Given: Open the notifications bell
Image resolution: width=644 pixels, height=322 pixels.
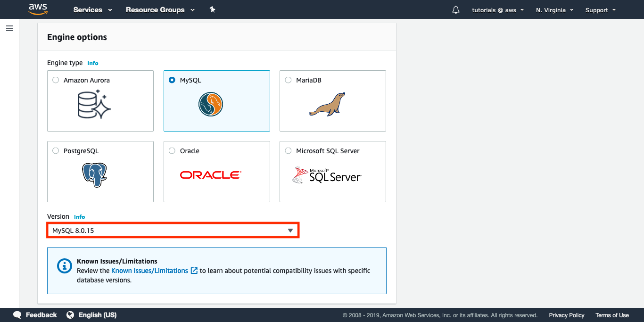Looking at the screenshot, I should (x=455, y=10).
